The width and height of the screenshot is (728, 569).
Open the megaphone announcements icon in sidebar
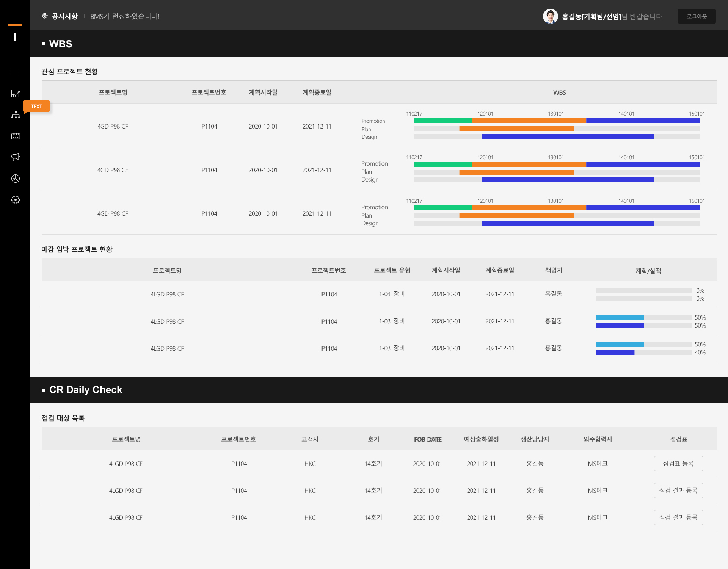[16, 157]
